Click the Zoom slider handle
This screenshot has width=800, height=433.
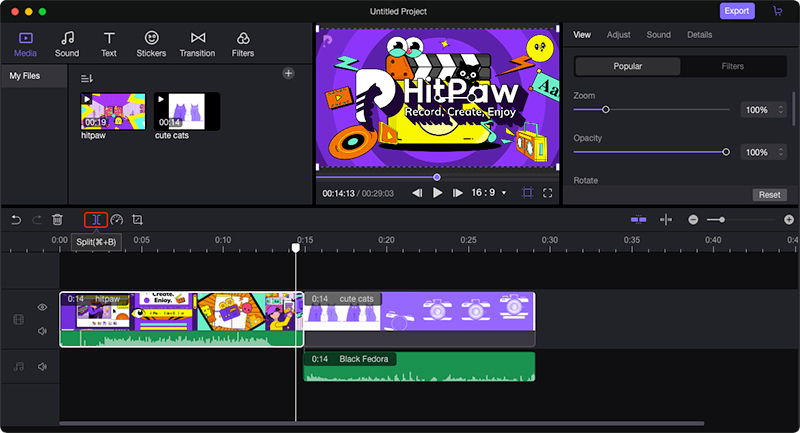click(x=606, y=110)
